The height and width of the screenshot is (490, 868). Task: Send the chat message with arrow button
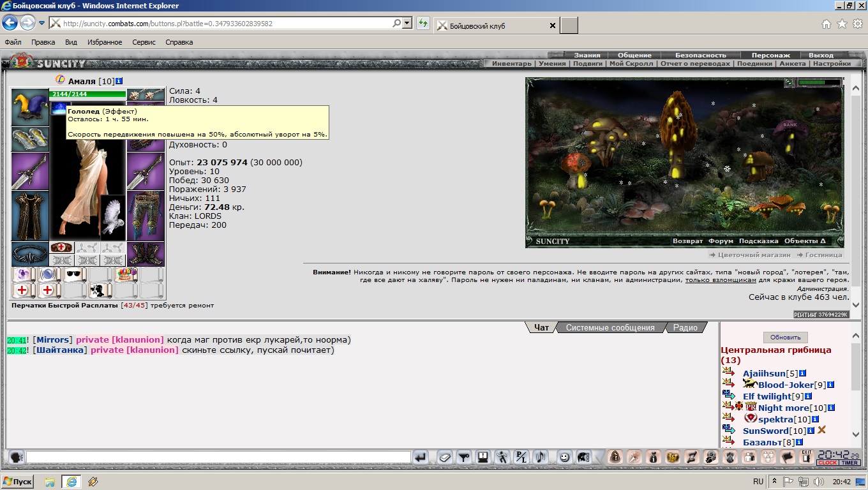pos(420,457)
